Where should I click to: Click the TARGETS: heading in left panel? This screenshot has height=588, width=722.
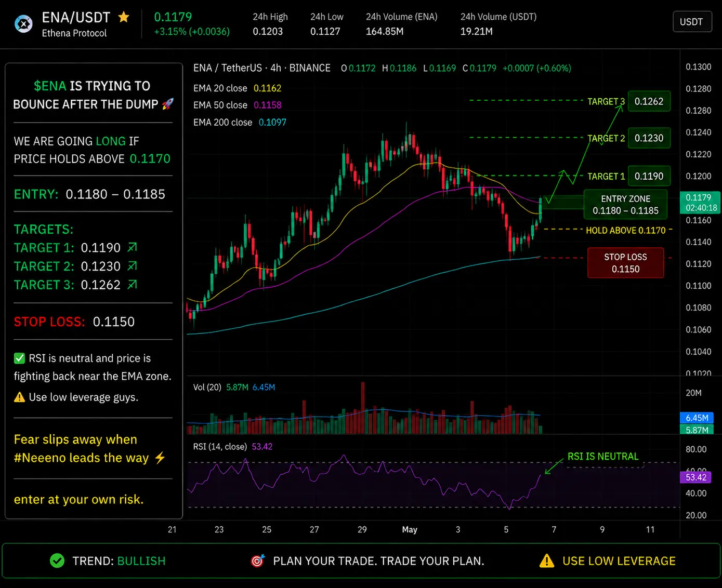[x=44, y=229]
